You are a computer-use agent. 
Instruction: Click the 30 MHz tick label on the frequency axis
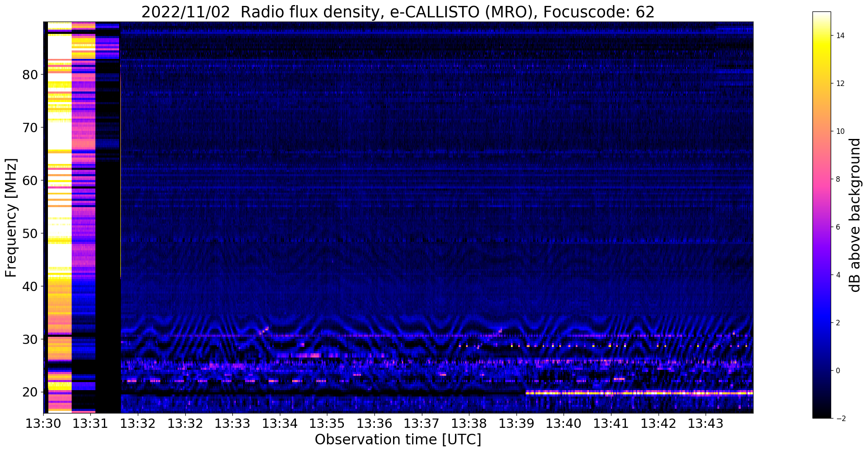point(31,339)
